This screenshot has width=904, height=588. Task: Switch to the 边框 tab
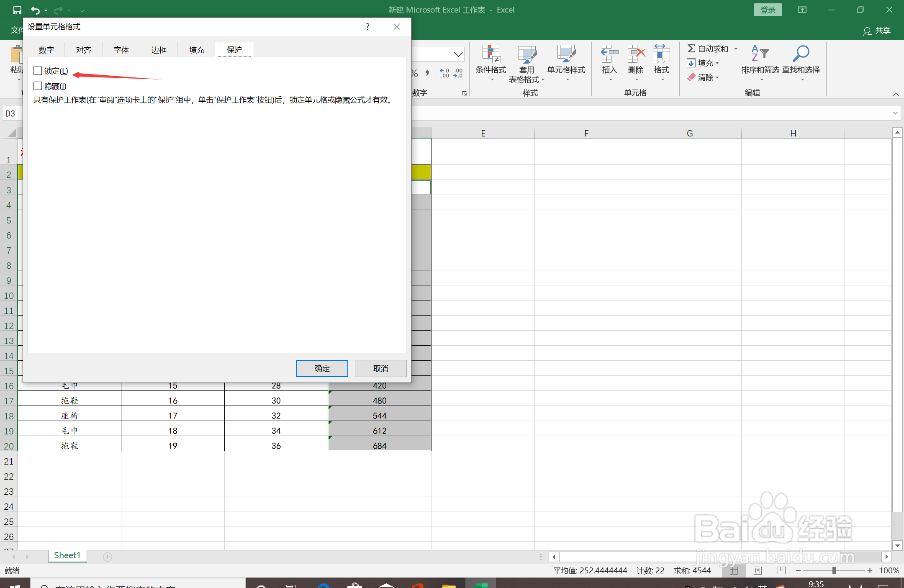(159, 50)
